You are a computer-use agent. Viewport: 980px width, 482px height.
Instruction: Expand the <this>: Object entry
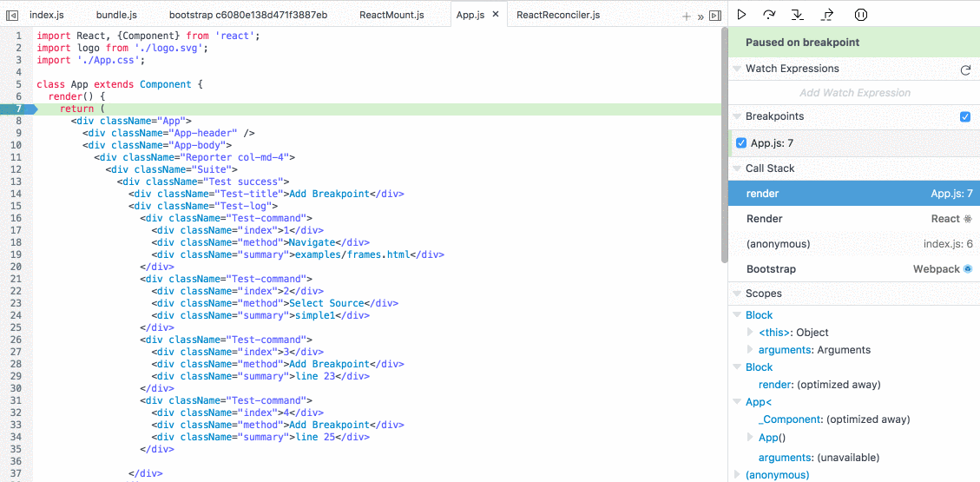751,332
